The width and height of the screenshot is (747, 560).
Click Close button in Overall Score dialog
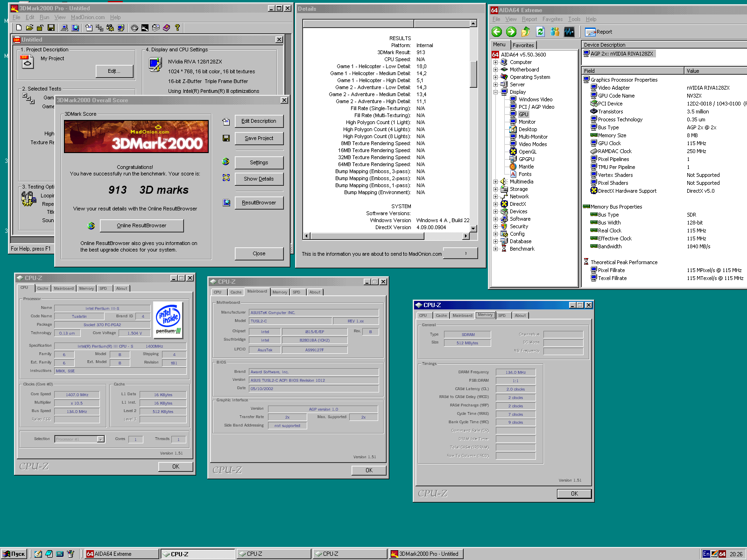coord(259,253)
